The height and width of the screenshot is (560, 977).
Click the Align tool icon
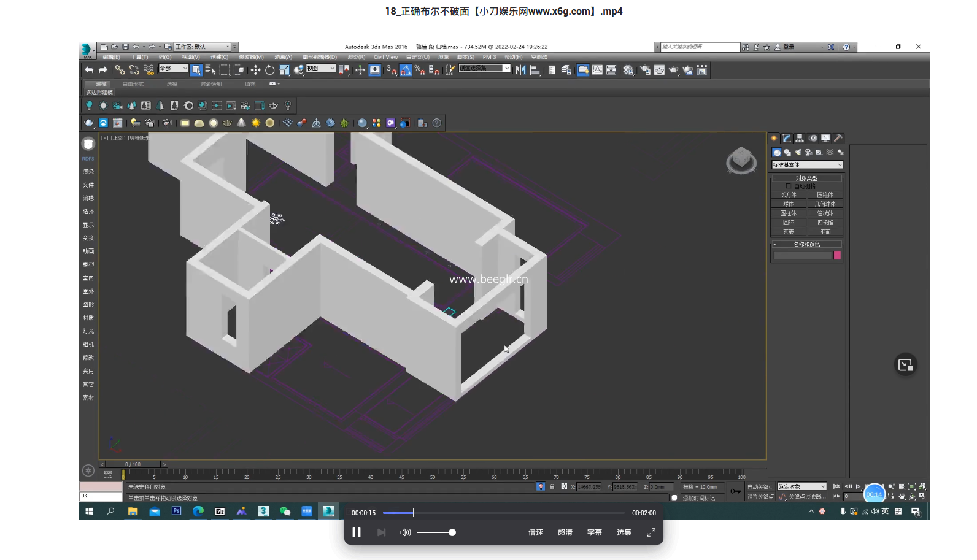coord(535,70)
